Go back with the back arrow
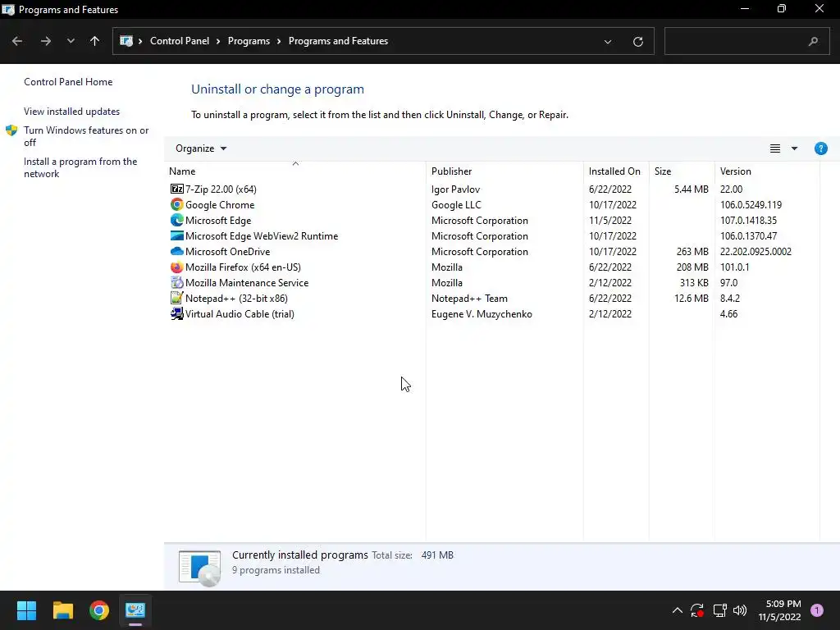Image resolution: width=840 pixels, height=630 pixels. [x=17, y=41]
